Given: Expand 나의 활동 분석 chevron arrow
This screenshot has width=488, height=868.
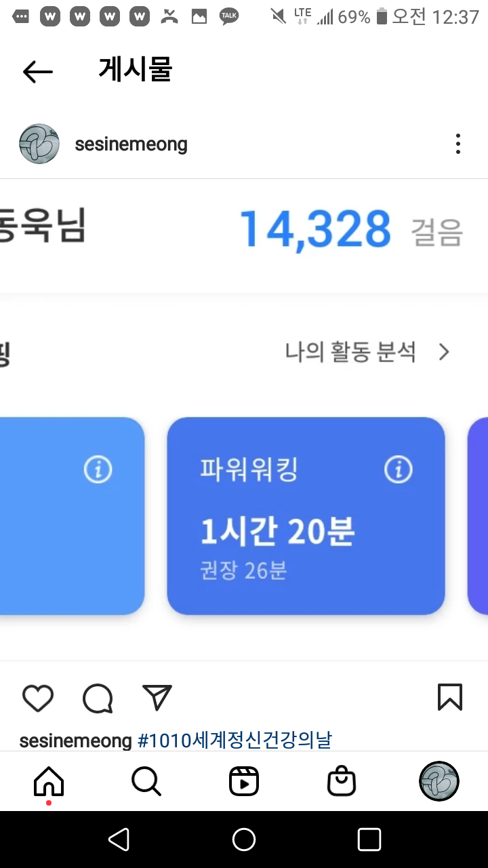Looking at the screenshot, I should pyautogui.click(x=444, y=352).
